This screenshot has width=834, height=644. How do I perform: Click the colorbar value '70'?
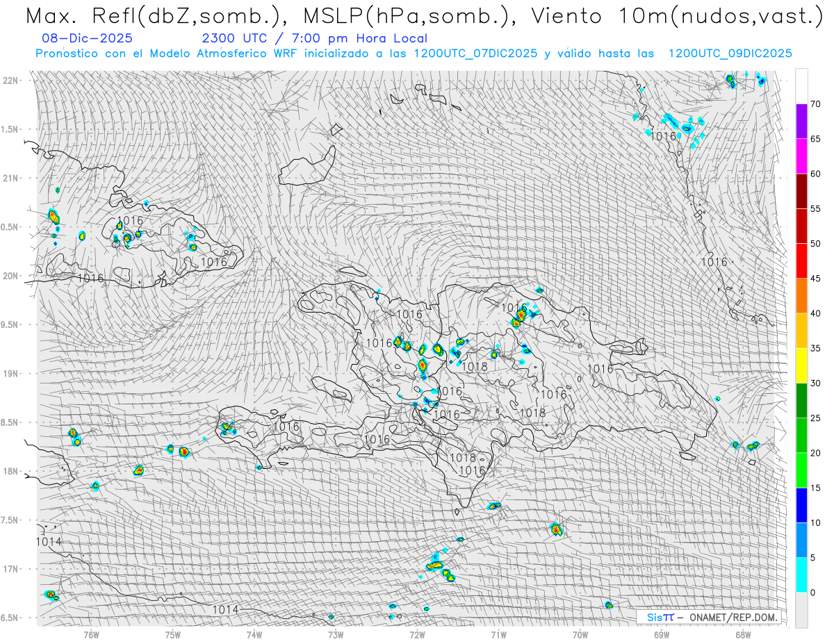[x=815, y=104]
